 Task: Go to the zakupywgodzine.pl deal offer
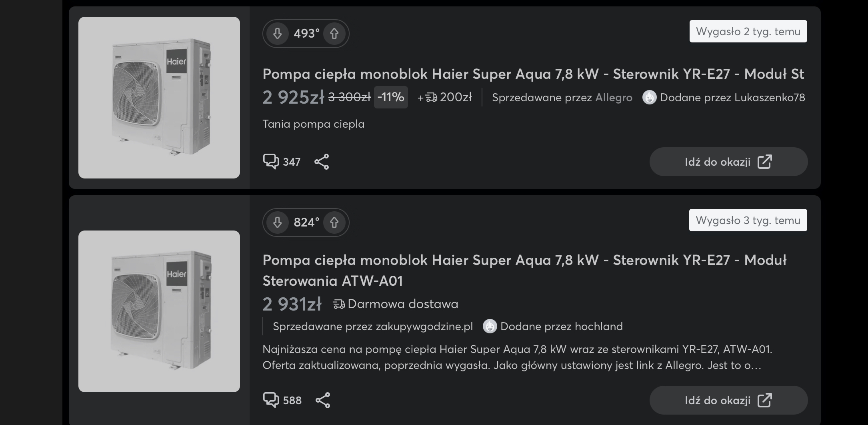click(x=728, y=400)
